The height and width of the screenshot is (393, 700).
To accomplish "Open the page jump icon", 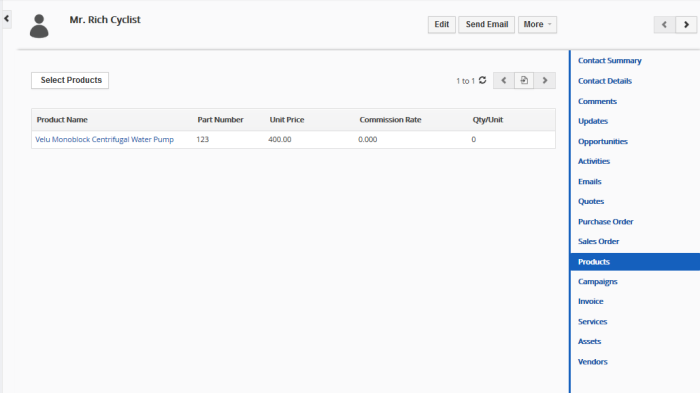I will coord(524,80).
